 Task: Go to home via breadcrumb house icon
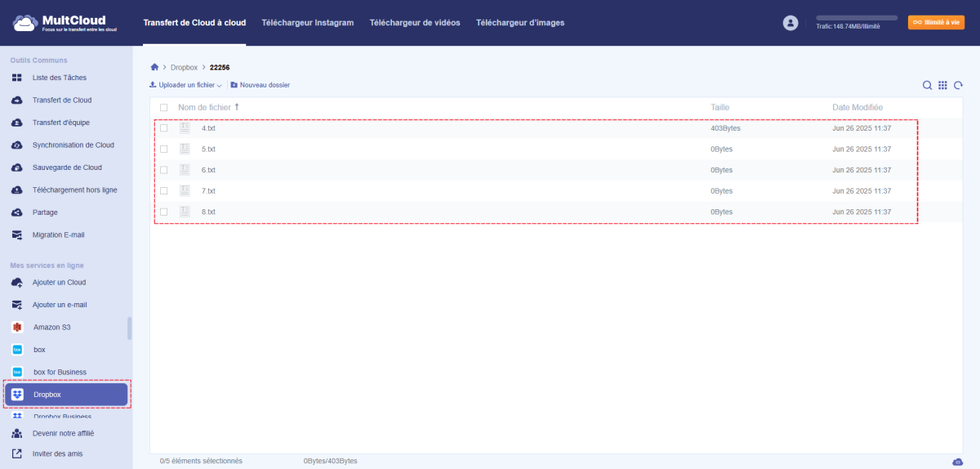[x=154, y=67]
